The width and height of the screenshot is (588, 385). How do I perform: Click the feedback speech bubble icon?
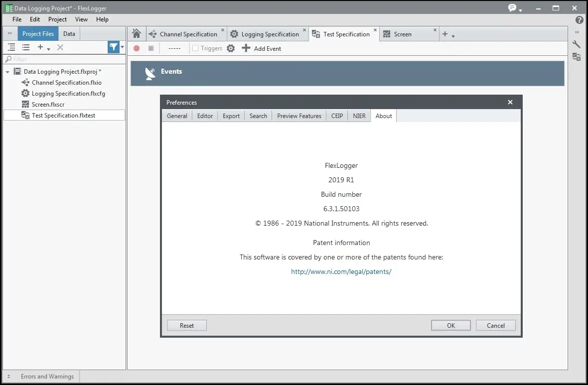(512, 8)
